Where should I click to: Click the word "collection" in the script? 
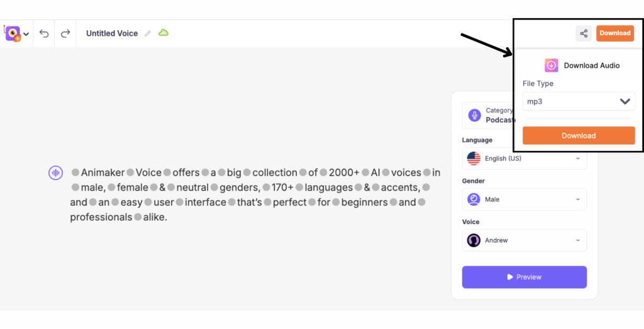[x=275, y=172]
